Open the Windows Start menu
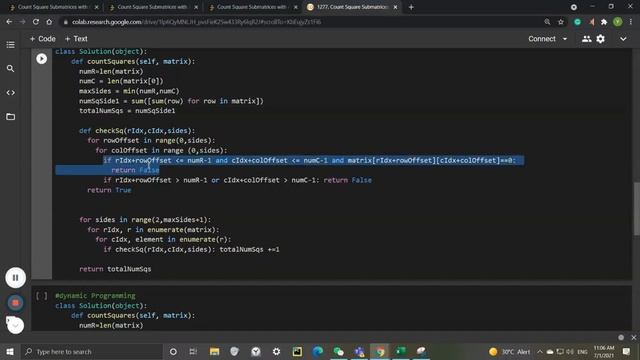640x360 pixels. (10, 351)
